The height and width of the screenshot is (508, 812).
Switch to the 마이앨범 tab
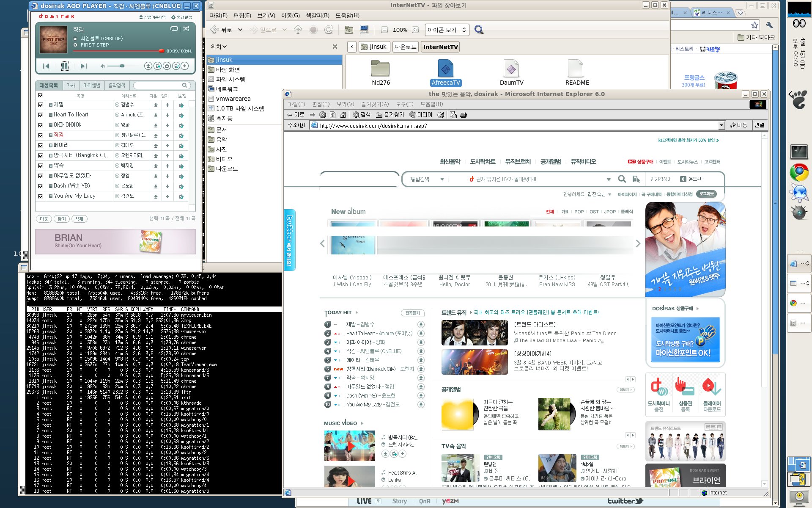coord(92,86)
